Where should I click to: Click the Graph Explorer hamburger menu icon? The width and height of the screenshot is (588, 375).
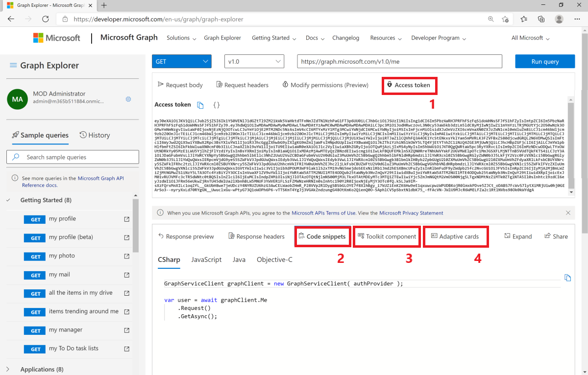tap(13, 65)
